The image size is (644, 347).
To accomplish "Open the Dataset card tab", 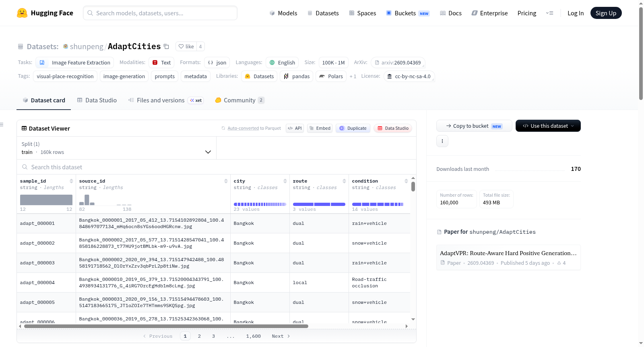I will point(44,100).
